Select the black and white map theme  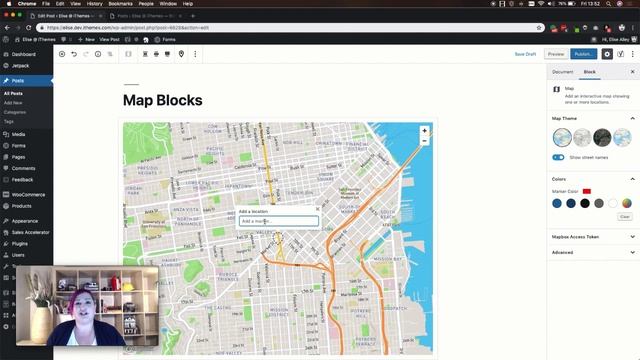click(582, 138)
